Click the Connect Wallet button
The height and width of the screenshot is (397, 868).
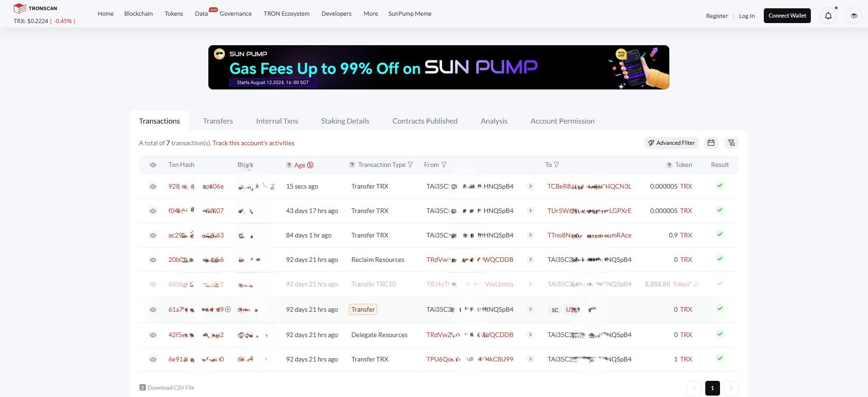click(787, 16)
